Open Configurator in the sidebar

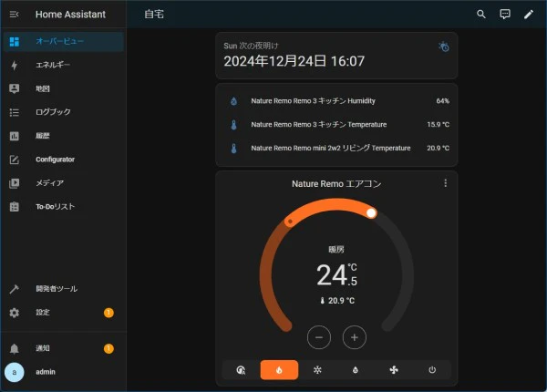(64, 160)
